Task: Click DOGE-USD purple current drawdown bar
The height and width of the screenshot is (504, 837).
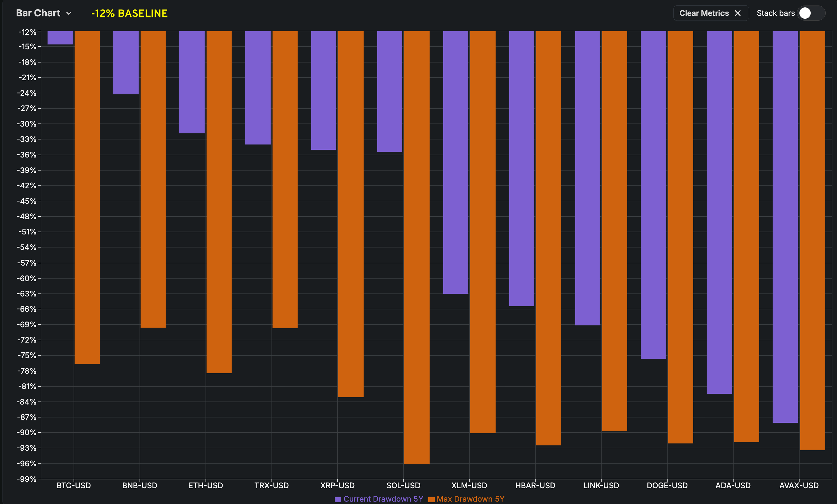Action: coord(653,195)
